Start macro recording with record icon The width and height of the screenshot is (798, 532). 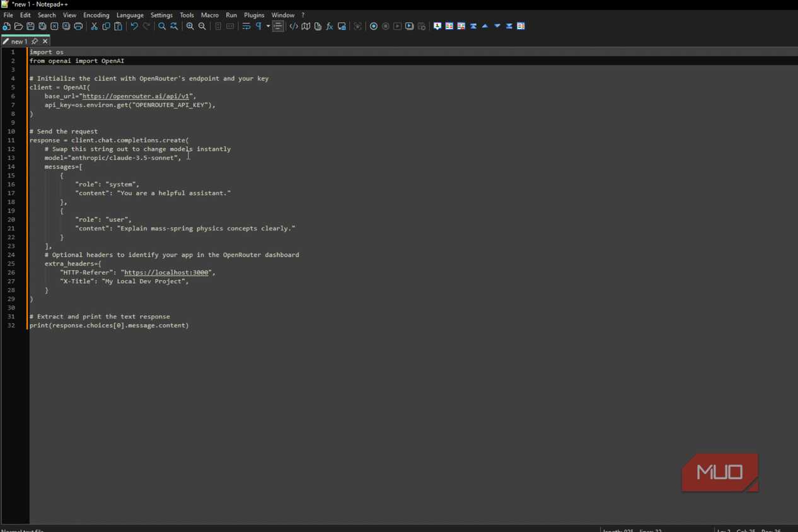pyautogui.click(x=374, y=26)
